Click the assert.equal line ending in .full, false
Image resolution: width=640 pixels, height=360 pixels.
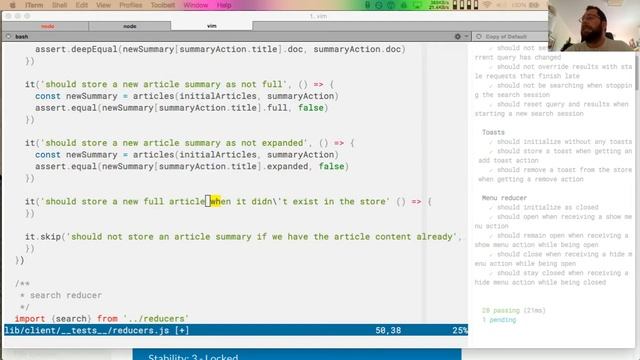pos(182,108)
